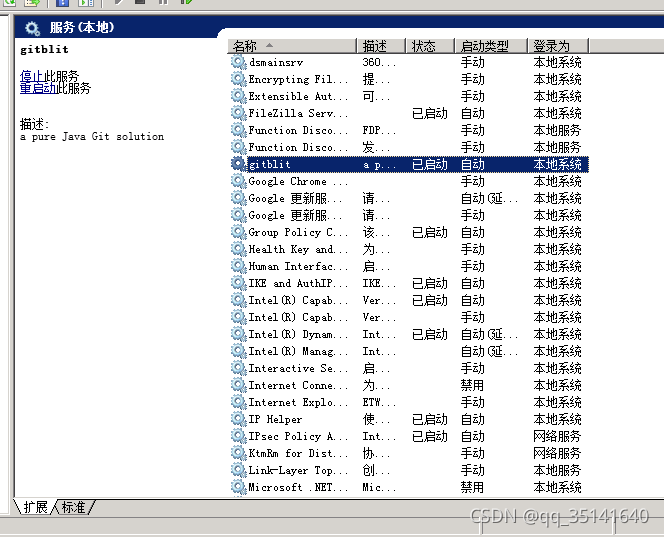This screenshot has height=537, width=664.
Task: Click the Internet Explo... service gear icon
Action: click(x=238, y=402)
